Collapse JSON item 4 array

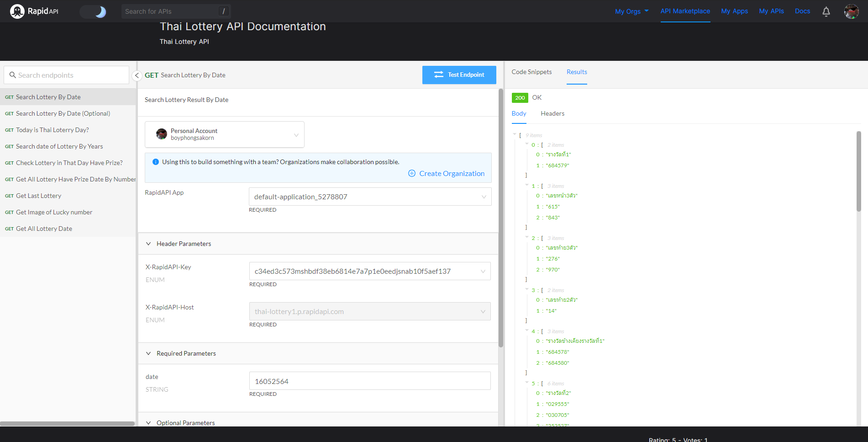(526, 330)
